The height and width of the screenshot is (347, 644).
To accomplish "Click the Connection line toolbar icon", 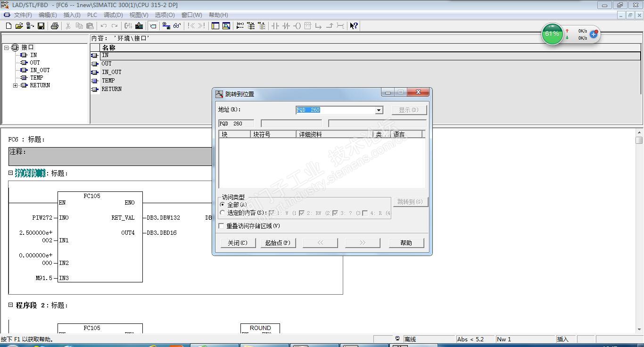I will 340,26.
